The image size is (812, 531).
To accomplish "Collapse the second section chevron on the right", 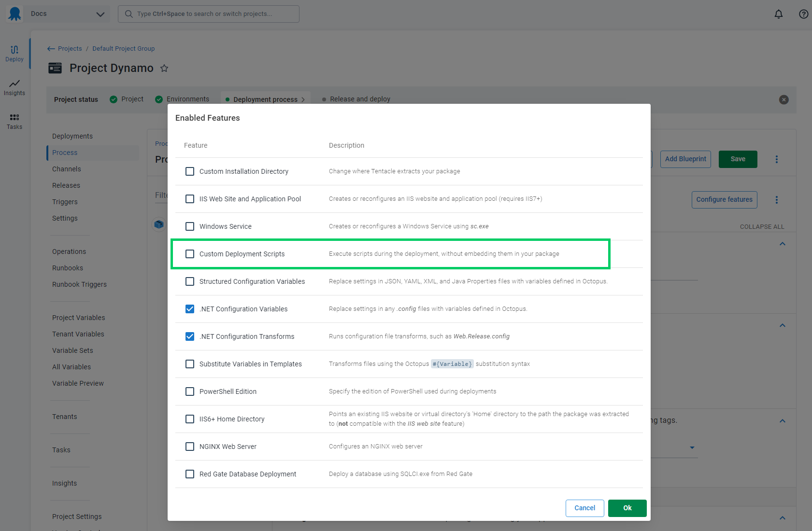I will tap(783, 325).
